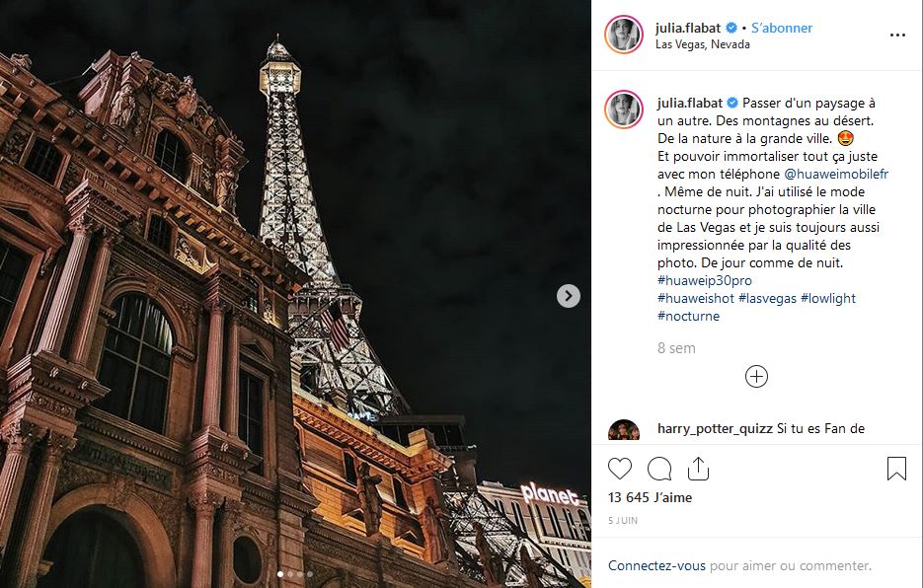This screenshot has width=923, height=588.
Task: Click the Connectez-vous login link
Action: (x=656, y=565)
